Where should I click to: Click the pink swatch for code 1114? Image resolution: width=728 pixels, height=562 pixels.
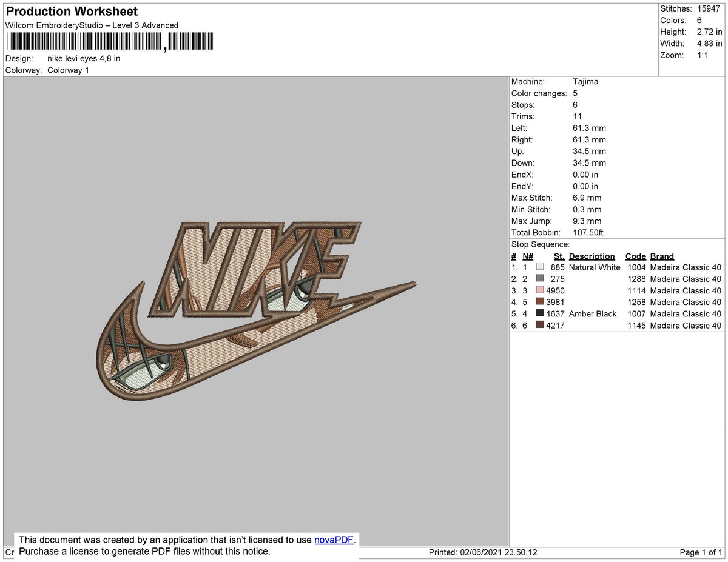coord(539,290)
